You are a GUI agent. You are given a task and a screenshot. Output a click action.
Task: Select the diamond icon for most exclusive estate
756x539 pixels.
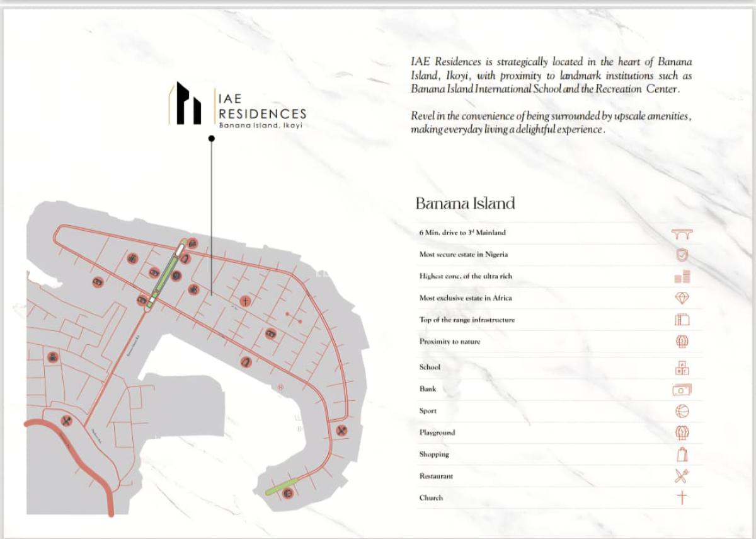coord(682,298)
